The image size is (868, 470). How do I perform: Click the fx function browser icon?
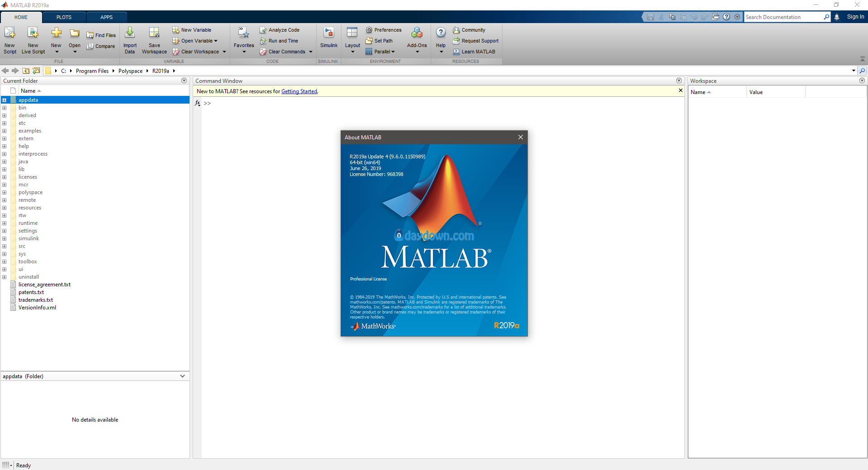(x=198, y=103)
